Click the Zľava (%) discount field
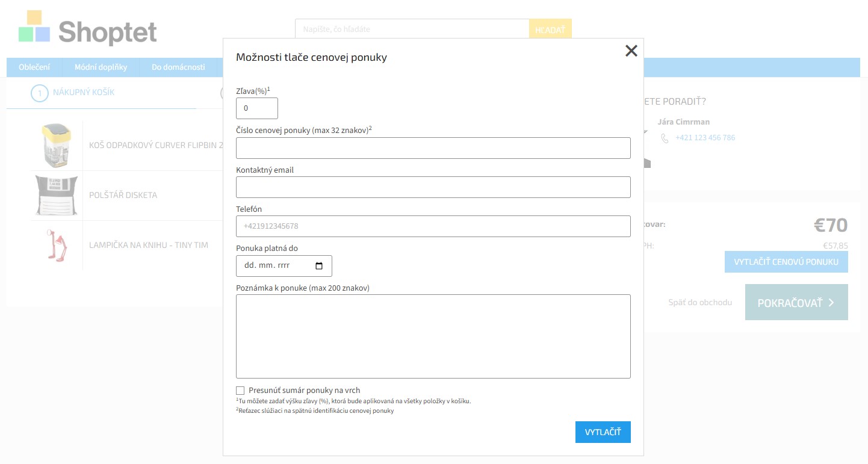 click(257, 108)
